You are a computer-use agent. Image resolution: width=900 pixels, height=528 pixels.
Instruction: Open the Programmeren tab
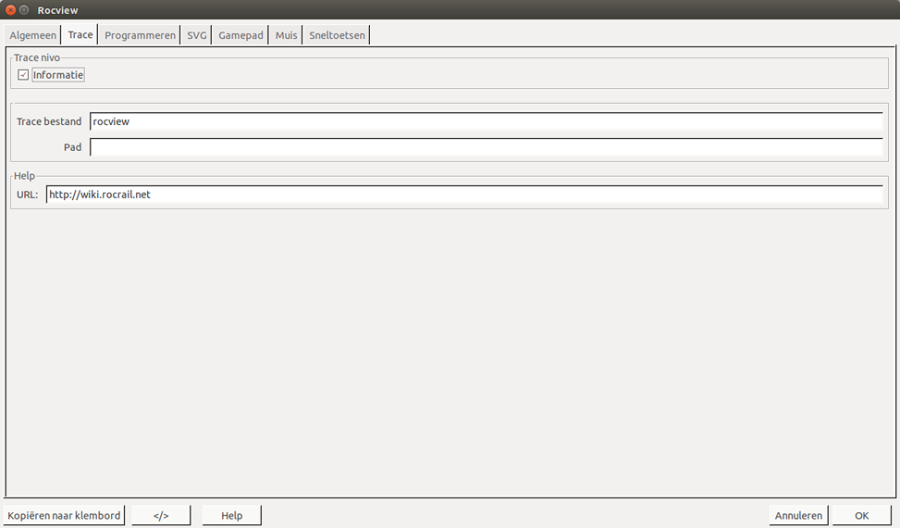coord(140,35)
